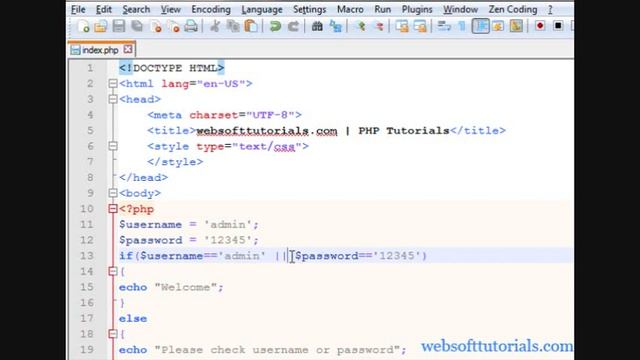This screenshot has height=360, width=640.
Task: Click the "text/css" attribute value
Action: point(267,147)
